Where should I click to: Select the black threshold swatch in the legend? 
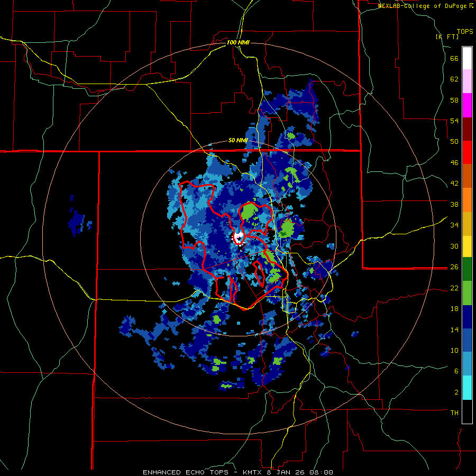467,411
